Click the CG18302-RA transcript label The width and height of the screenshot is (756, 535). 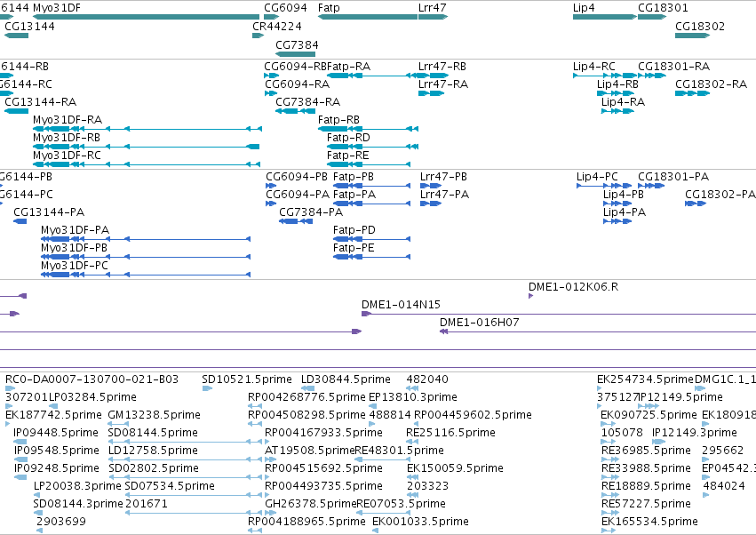pyautogui.click(x=711, y=84)
